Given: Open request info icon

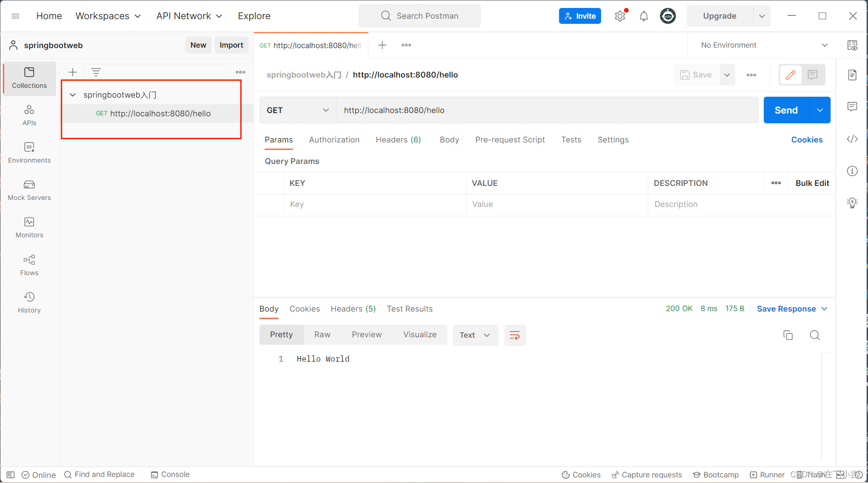Looking at the screenshot, I should pyautogui.click(x=852, y=171).
